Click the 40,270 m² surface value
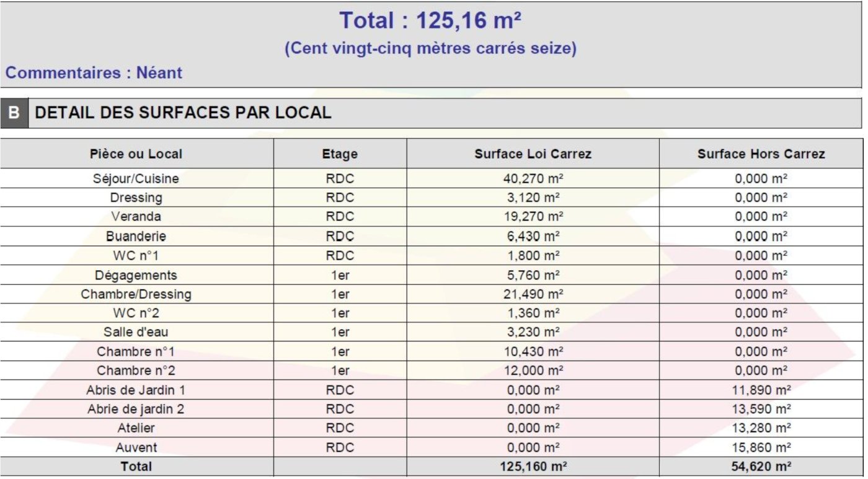Viewport: 868px width, 479px height. 533,178
